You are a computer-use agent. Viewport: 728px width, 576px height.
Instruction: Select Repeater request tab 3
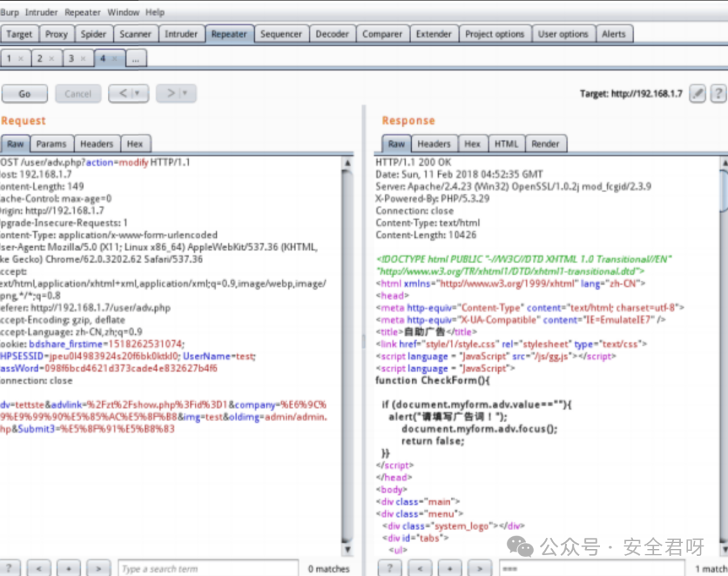pos(71,59)
